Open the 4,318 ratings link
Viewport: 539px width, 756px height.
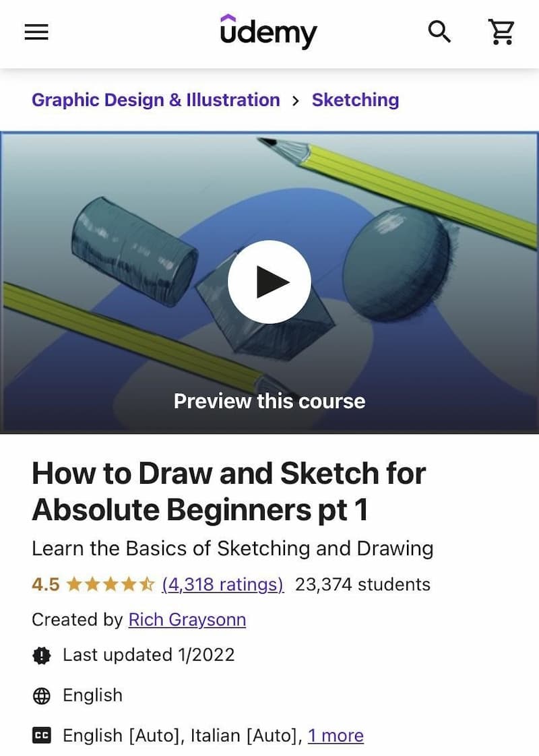pyautogui.click(x=223, y=584)
